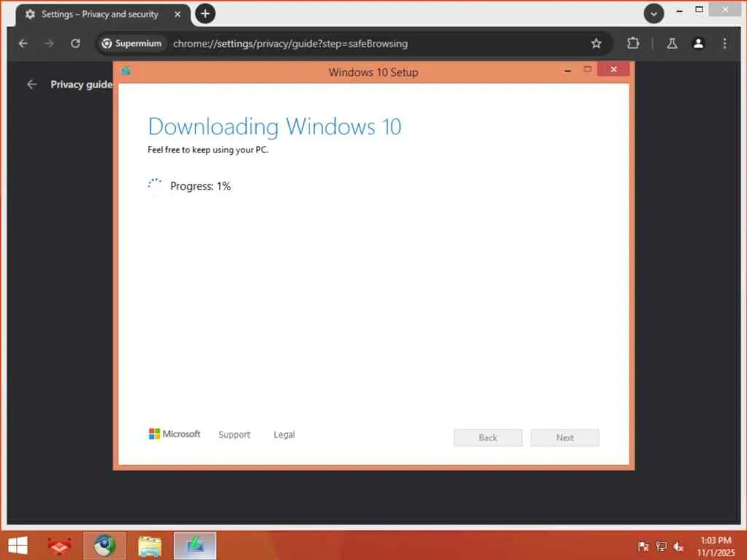Click the taskbar clock 1:03 PM
Image resolution: width=747 pixels, height=560 pixels.
[716, 546]
